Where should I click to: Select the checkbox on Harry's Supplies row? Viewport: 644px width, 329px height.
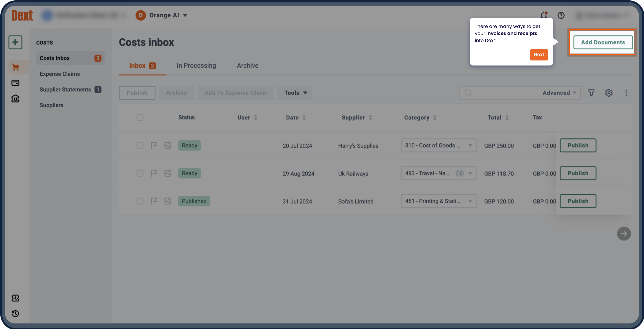(140, 145)
